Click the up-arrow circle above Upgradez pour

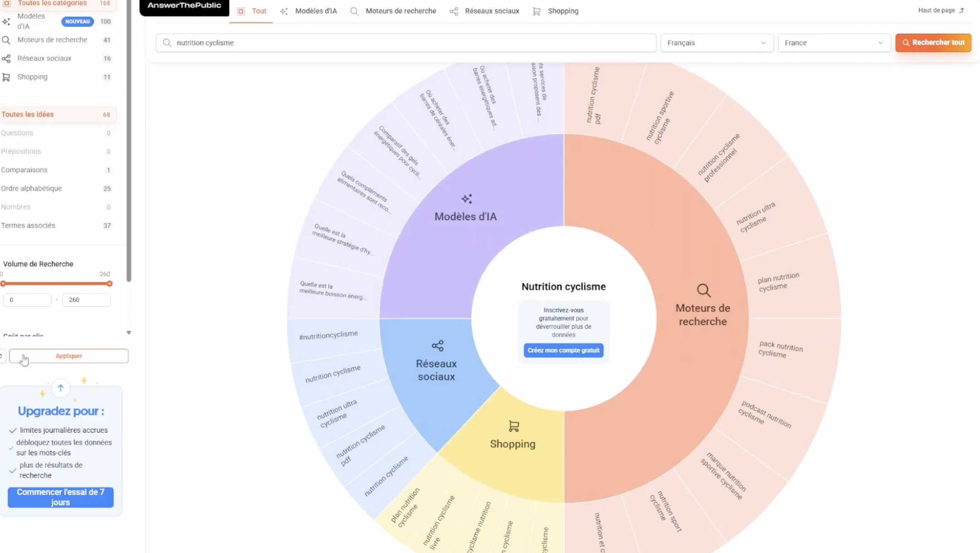point(60,388)
